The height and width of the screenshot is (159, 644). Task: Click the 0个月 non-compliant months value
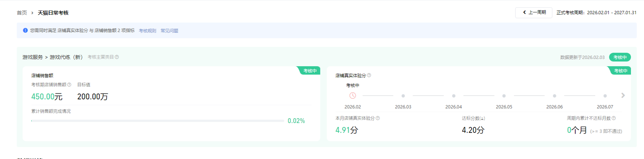[x=577, y=130]
